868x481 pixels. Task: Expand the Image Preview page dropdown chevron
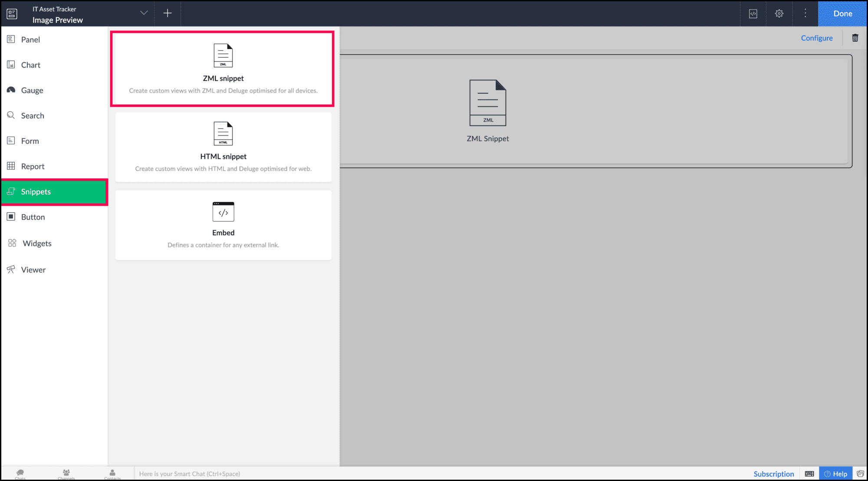tap(144, 13)
